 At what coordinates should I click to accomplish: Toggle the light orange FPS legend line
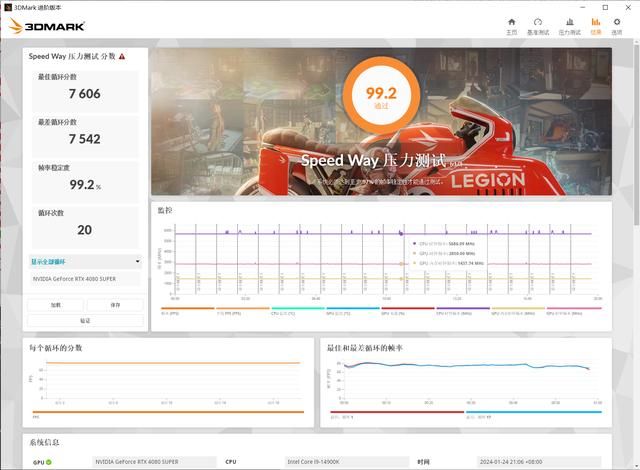242,311
